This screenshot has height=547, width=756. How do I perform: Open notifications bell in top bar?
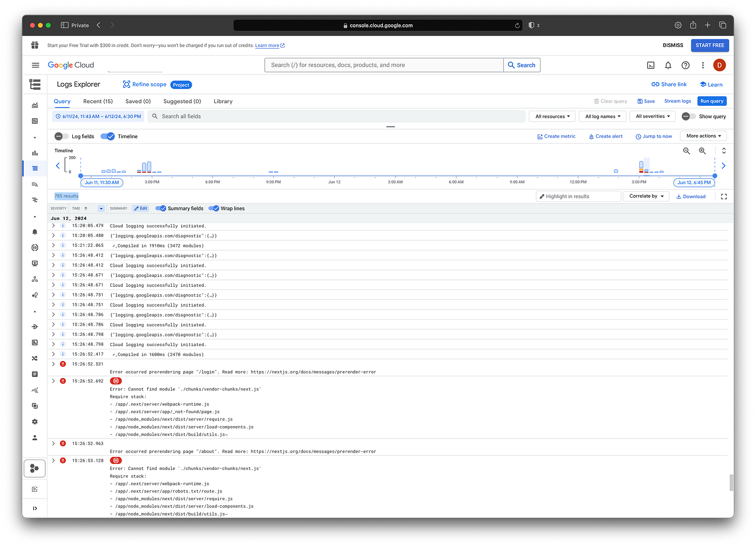[x=668, y=65]
